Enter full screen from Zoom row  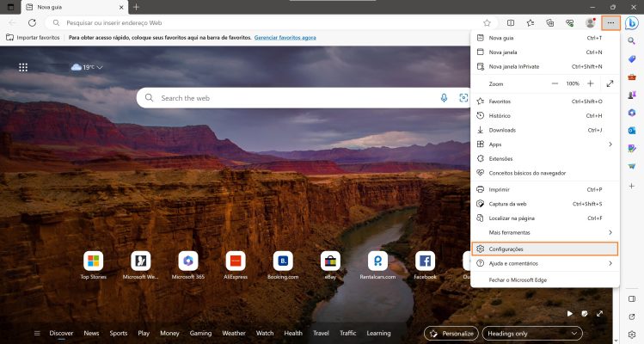[610, 83]
